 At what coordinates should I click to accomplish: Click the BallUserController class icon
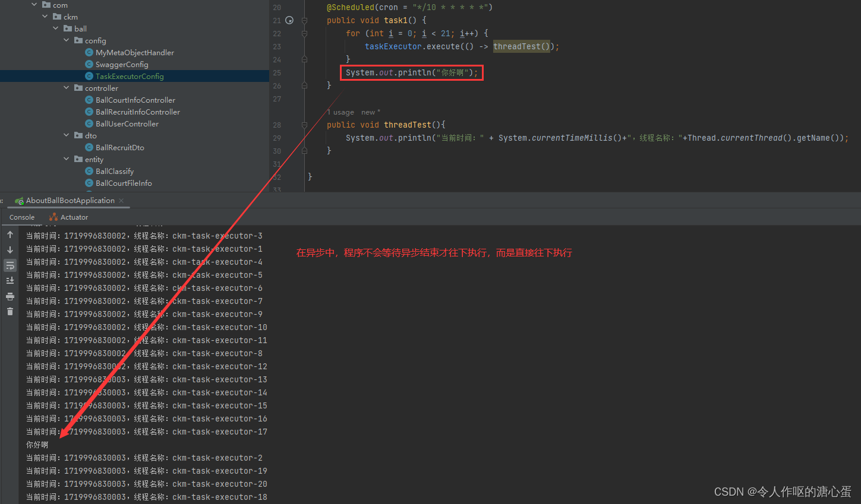[x=89, y=123]
